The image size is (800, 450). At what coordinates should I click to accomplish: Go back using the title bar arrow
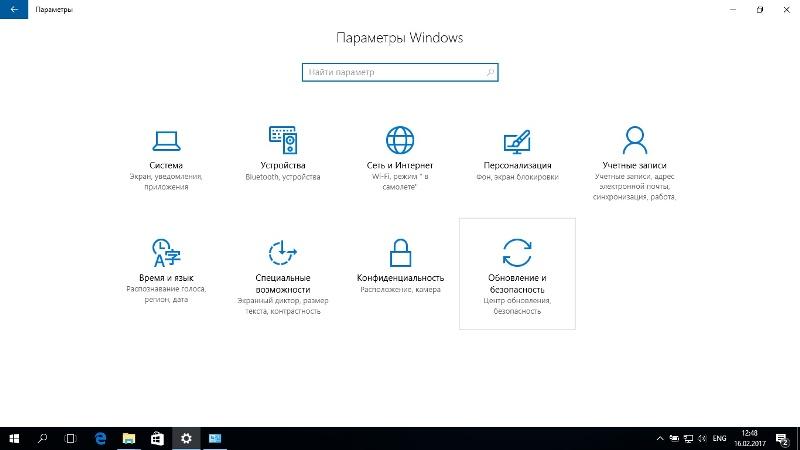click(14, 9)
